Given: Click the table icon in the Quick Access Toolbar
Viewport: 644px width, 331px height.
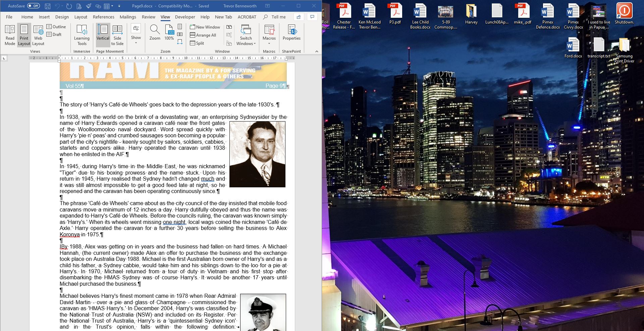Looking at the screenshot, I should pyautogui.click(x=107, y=6).
